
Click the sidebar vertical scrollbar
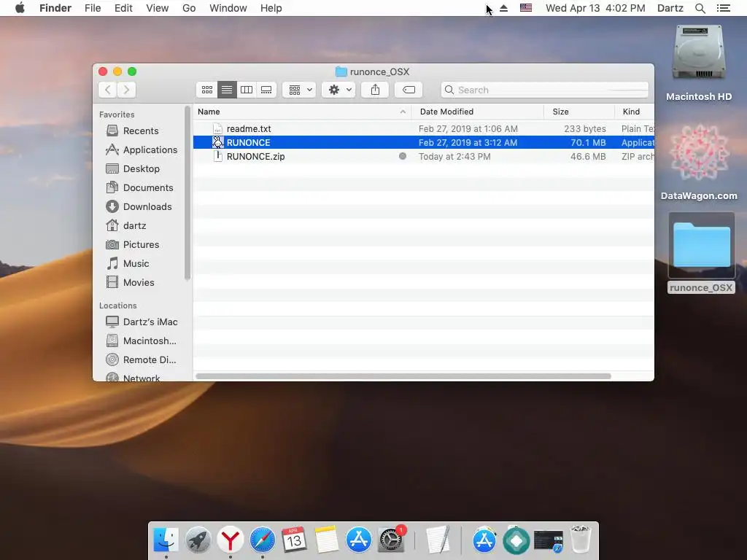pos(187,192)
